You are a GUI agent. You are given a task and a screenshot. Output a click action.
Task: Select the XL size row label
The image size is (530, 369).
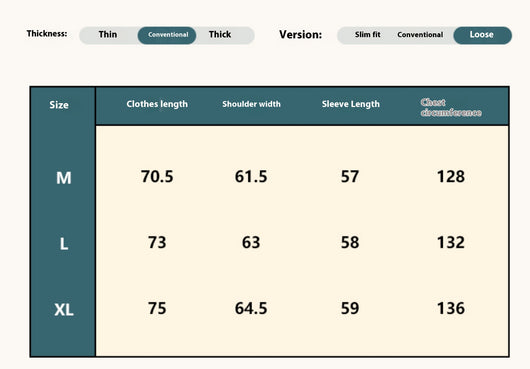coord(64,309)
